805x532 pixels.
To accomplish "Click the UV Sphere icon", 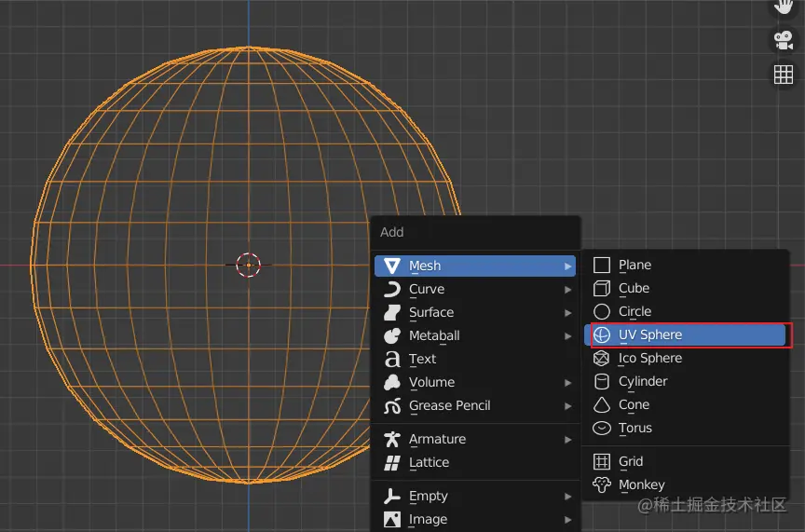I will (602, 335).
